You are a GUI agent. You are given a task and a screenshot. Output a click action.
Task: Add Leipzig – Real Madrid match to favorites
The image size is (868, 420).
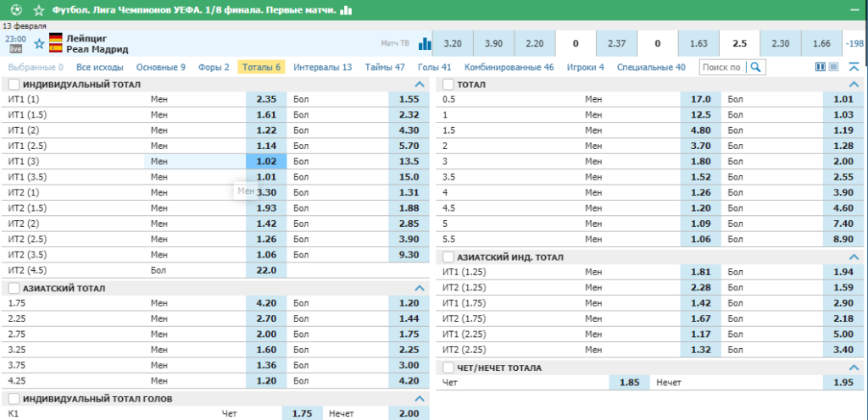point(39,44)
